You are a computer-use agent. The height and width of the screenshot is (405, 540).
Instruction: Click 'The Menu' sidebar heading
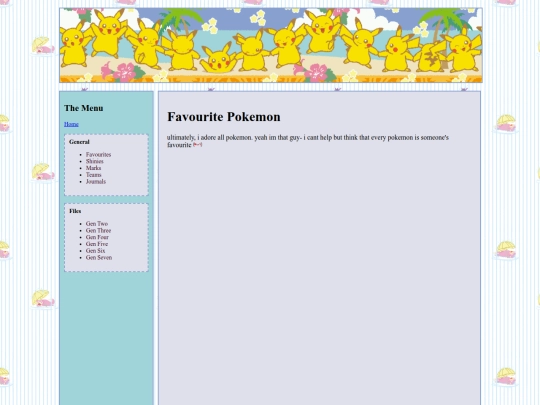84,108
